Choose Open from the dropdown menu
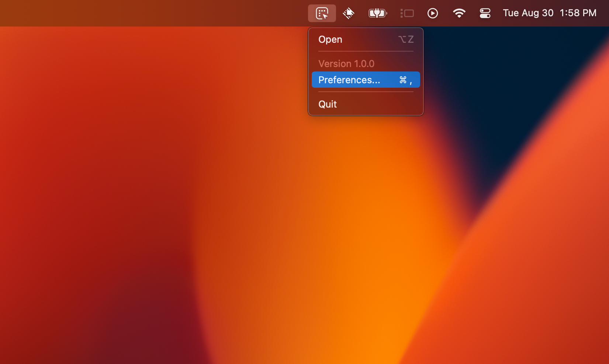This screenshot has height=364, width=609. point(366,39)
